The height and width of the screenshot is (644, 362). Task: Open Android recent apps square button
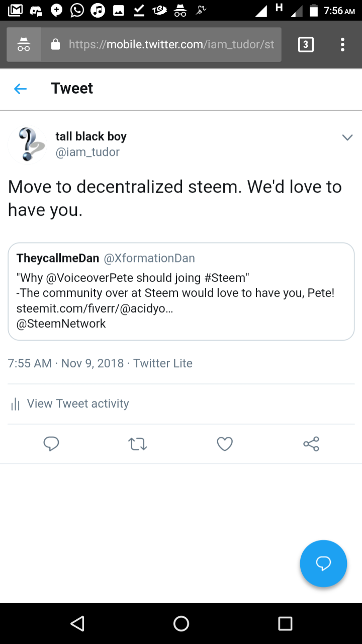coord(285,624)
